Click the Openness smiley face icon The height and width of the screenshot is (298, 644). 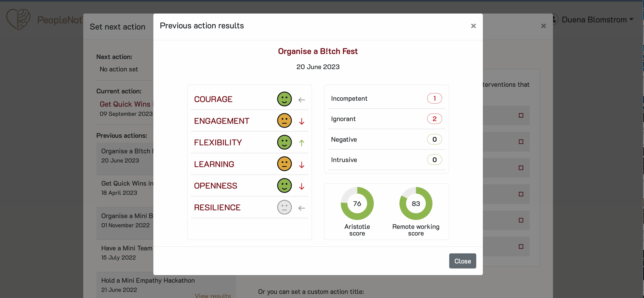[284, 186]
